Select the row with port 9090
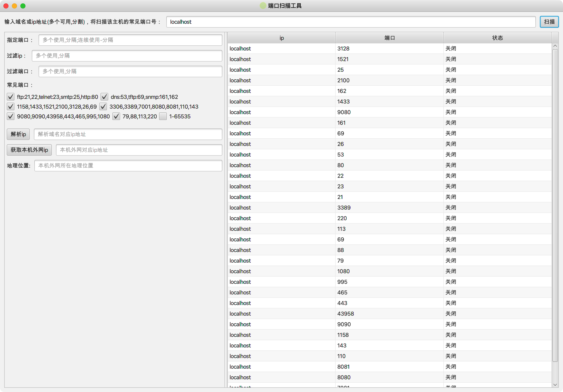 (x=389, y=324)
